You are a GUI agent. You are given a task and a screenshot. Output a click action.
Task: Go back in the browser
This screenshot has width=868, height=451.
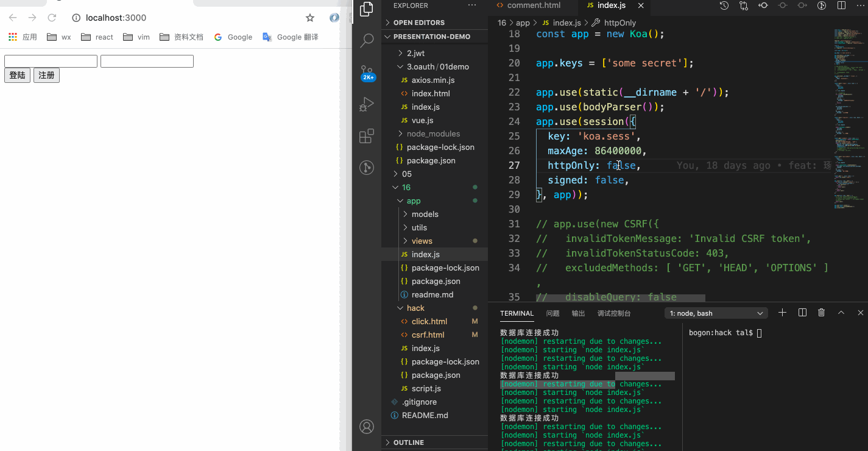[13, 18]
